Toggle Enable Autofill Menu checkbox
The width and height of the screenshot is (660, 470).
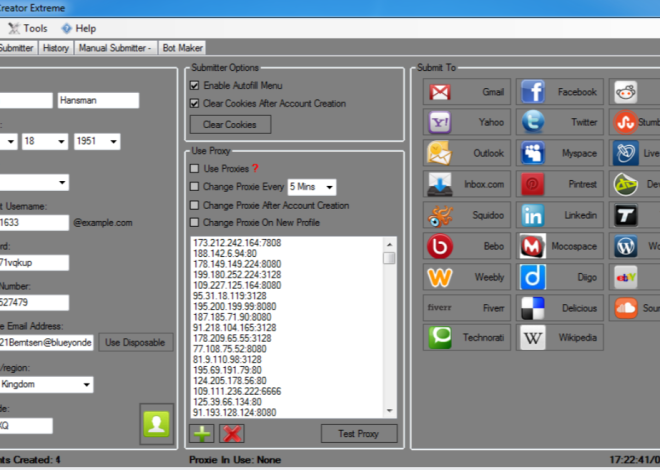click(194, 85)
